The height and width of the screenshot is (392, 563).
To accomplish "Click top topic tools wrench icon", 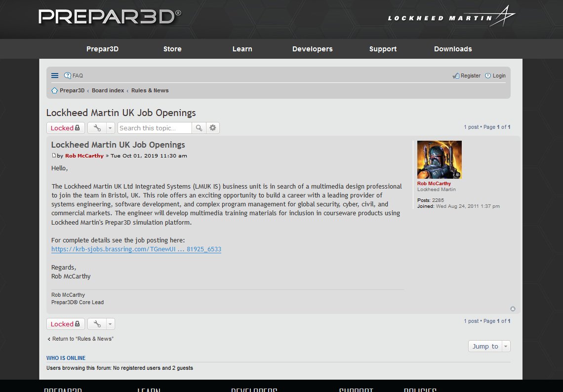I will (97, 128).
